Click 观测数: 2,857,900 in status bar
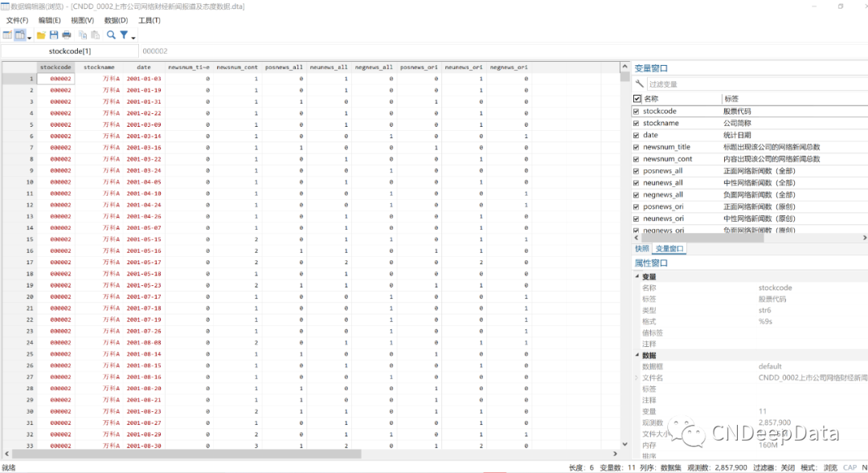Viewport: 868px width, 473px height. [x=717, y=467]
